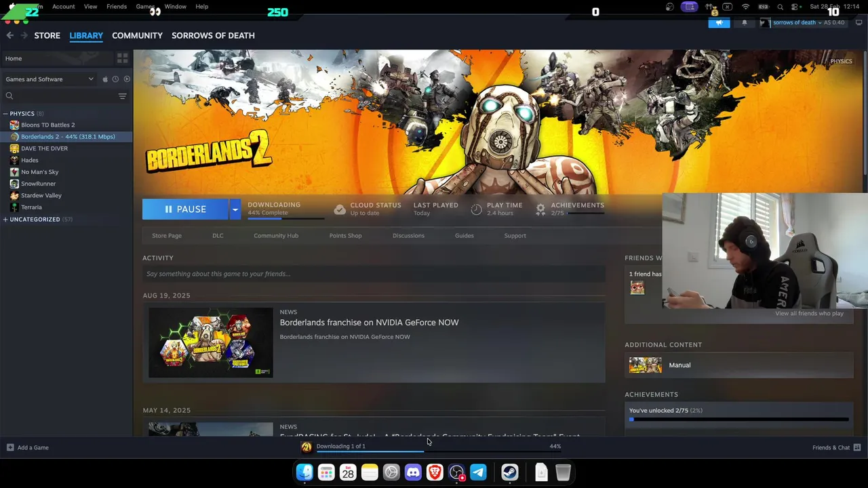Screen dimensions: 868x488
Task: Click the cloud status icon
Action: pos(340,209)
